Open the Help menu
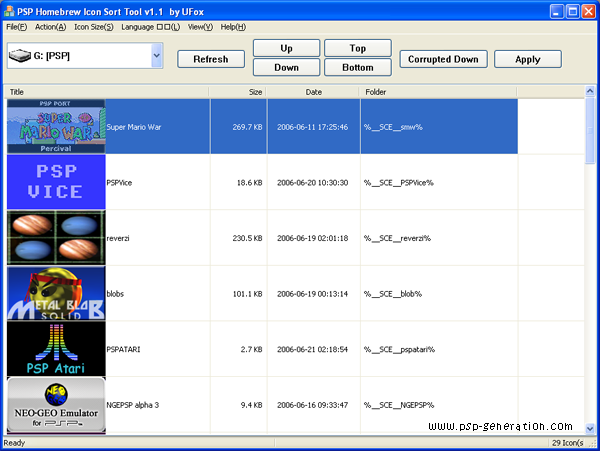600x451 pixels. [233, 27]
